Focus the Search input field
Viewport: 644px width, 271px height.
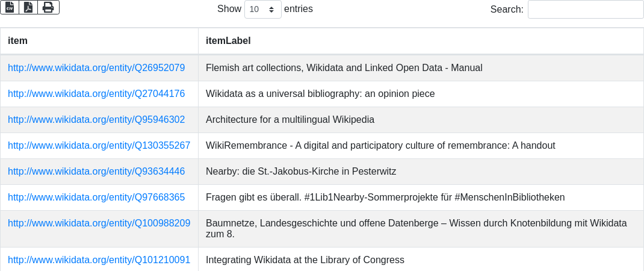[x=585, y=10]
